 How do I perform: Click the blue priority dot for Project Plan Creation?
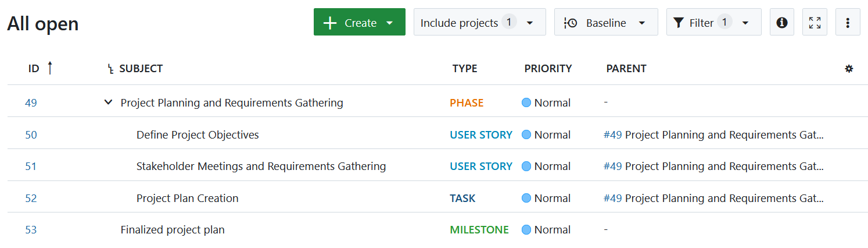pos(526,199)
